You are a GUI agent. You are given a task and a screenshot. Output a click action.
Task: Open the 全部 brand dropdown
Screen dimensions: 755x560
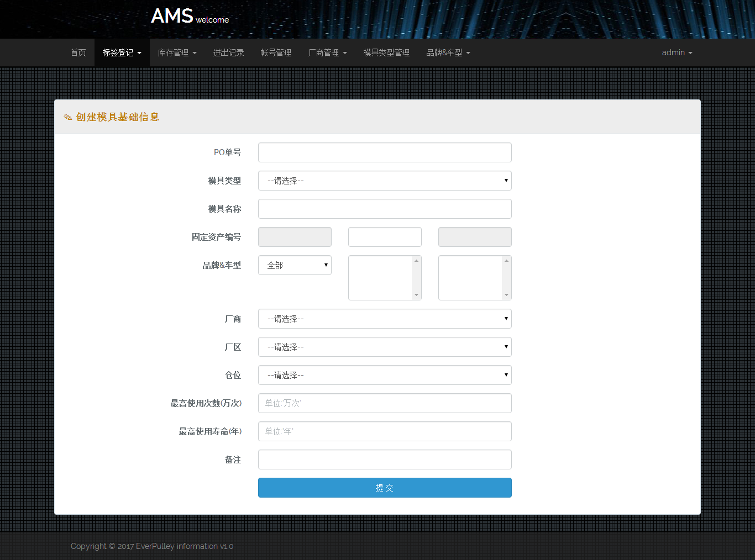click(x=295, y=265)
